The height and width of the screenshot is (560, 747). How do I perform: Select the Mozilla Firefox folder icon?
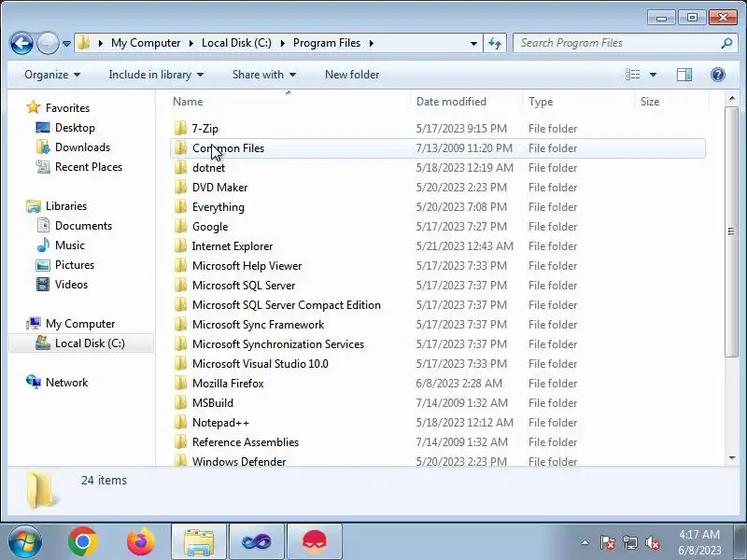point(180,383)
